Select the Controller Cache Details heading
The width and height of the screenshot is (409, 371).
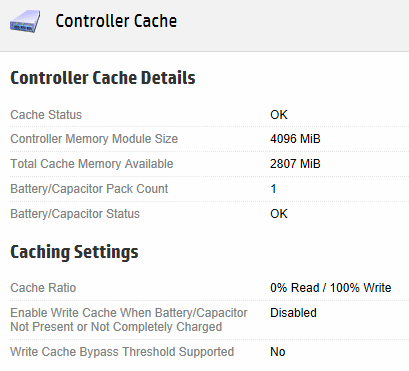103,78
